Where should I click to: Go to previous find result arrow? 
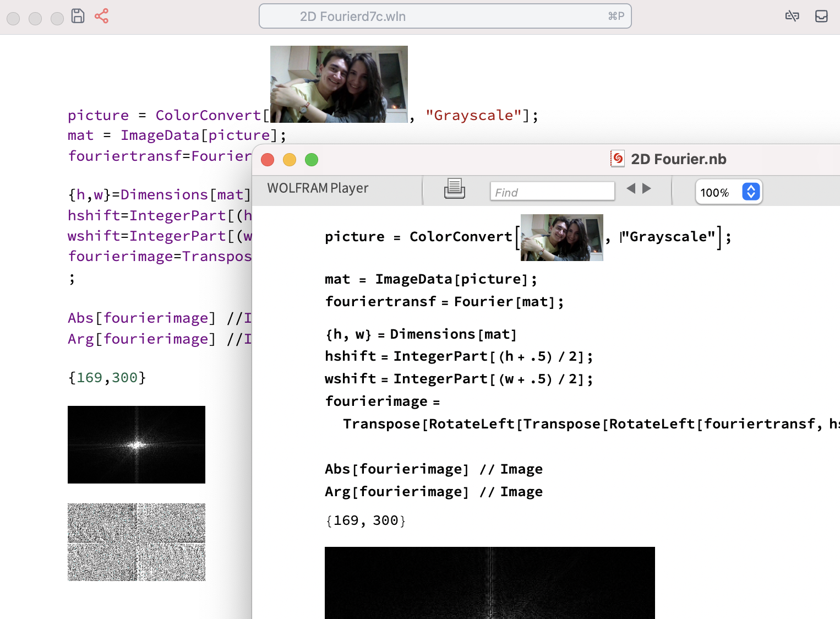click(631, 188)
